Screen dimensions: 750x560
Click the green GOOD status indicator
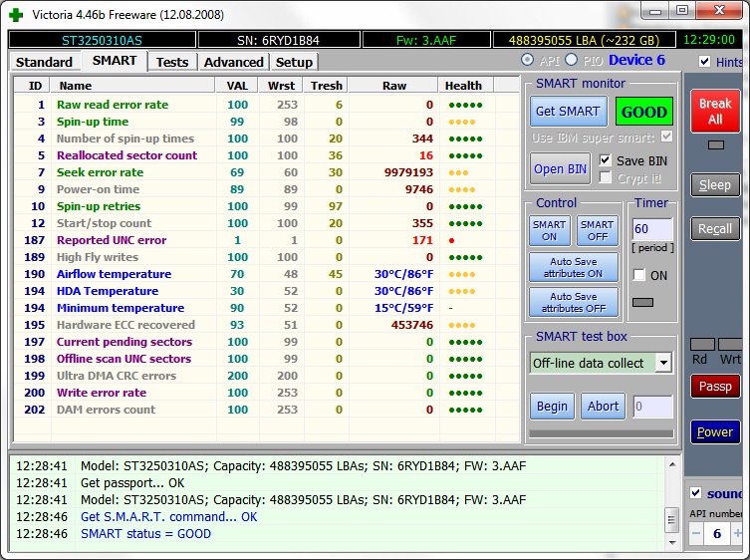(x=643, y=112)
